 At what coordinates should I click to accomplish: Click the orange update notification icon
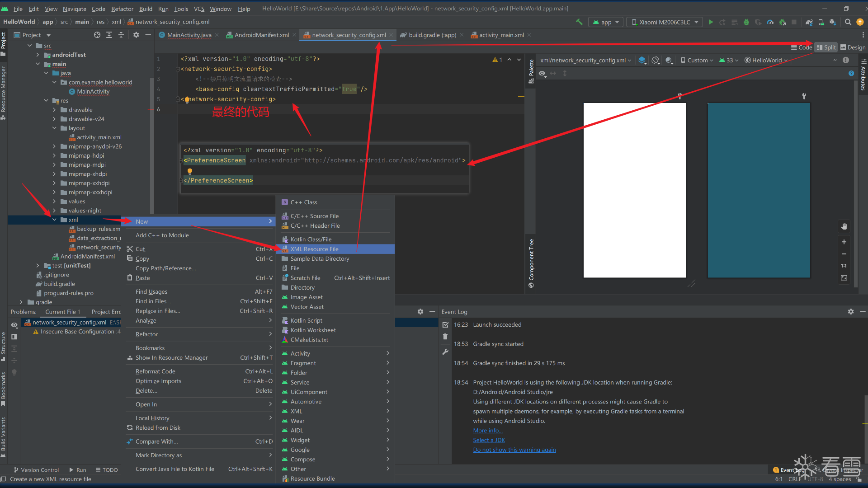(860, 22)
